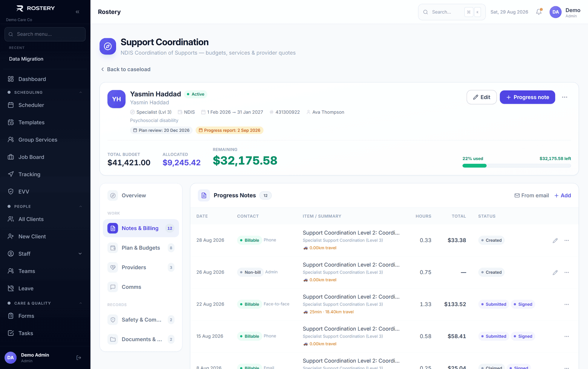Screen dimensions: 588x369
Task: Click the Non-bill contact badge
Action: pos(250,272)
